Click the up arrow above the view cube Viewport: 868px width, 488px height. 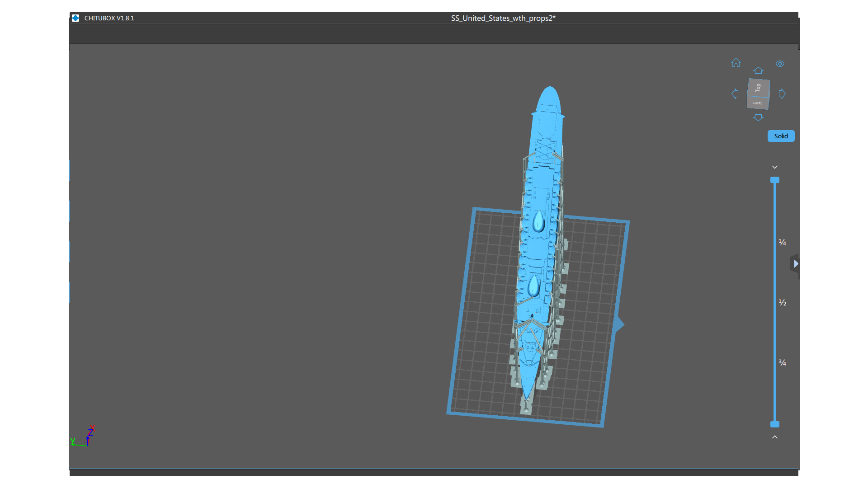pyautogui.click(x=758, y=70)
